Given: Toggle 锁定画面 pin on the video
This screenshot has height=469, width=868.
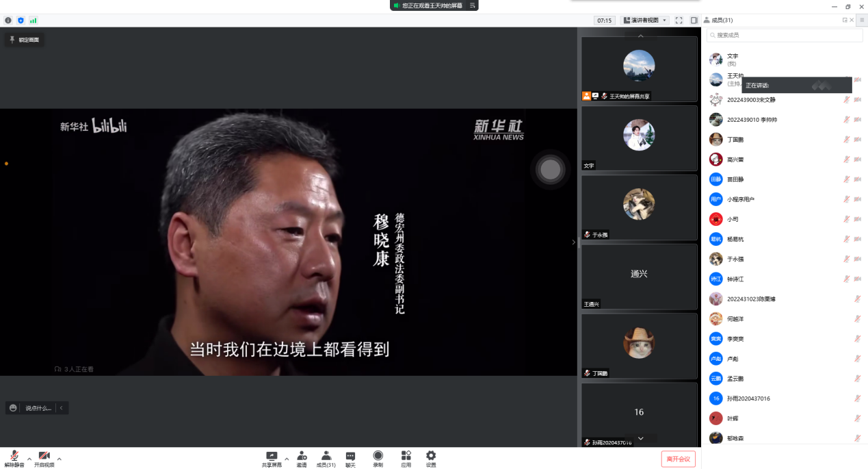Looking at the screenshot, I should click(24, 40).
